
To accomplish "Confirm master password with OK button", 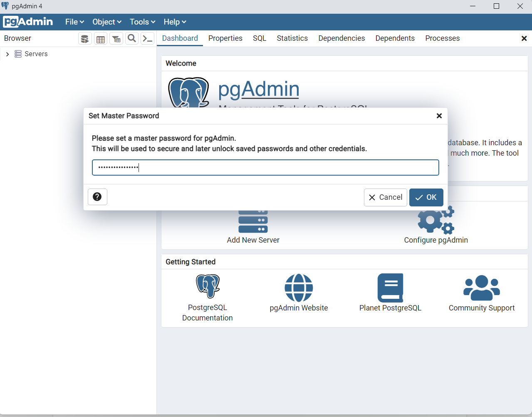I will (426, 197).
